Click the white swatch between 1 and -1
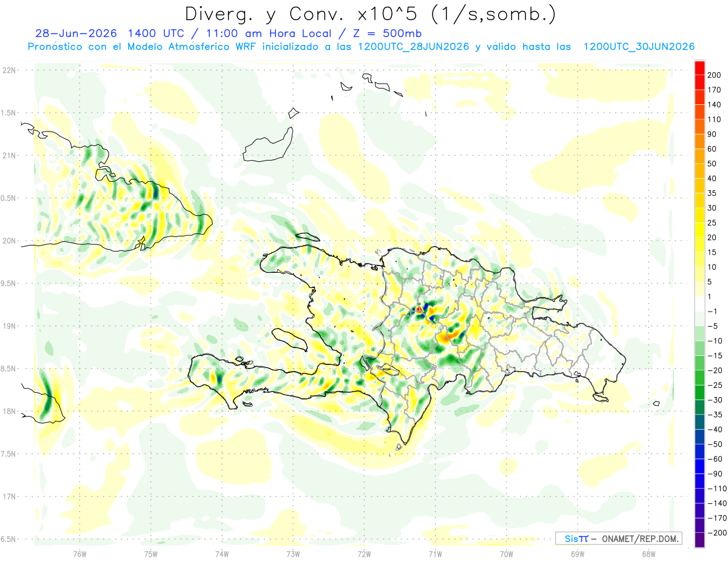 [x=699, y=304]
